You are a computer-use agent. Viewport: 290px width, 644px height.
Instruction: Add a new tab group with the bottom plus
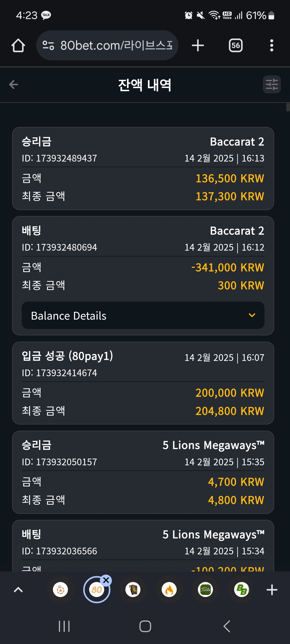(272, 590)
